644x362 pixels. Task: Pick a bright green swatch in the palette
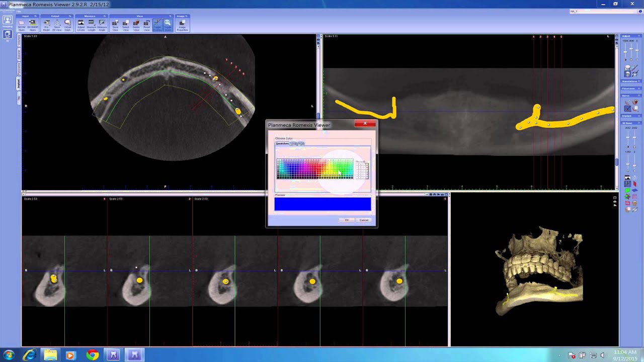coord(341,168)
